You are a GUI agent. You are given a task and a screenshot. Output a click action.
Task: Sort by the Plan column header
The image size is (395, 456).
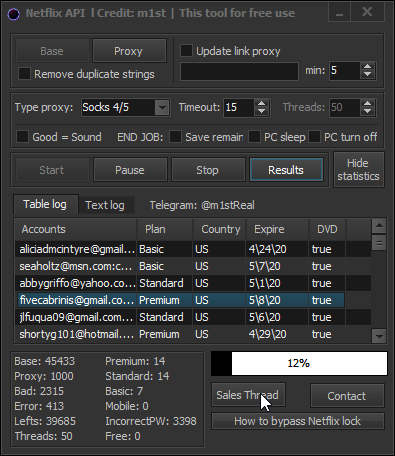click(x=165, y=229)
